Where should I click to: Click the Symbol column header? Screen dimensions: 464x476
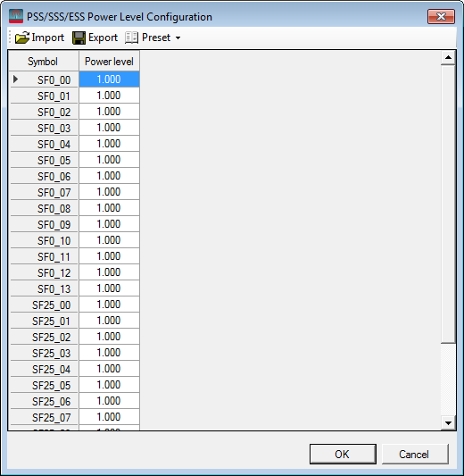(43, 62)
